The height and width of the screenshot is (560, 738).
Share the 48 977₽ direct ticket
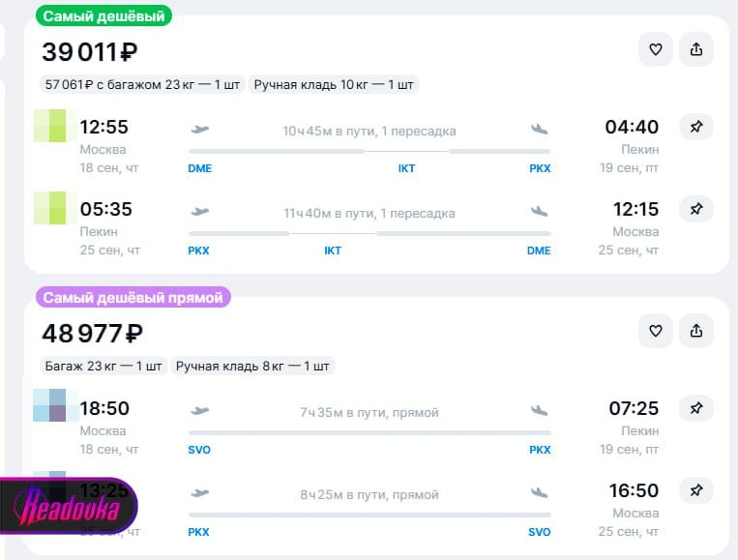[696, 331]
